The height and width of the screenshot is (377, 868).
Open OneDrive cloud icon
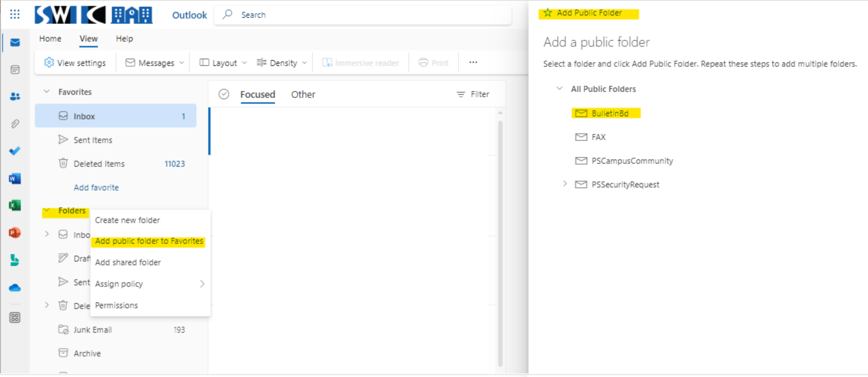pos(14,288)
